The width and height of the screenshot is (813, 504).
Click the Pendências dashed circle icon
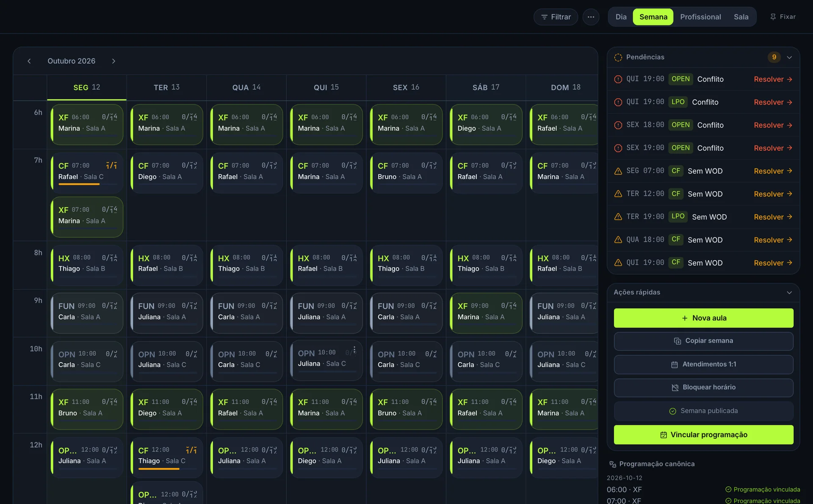[618, 57]
